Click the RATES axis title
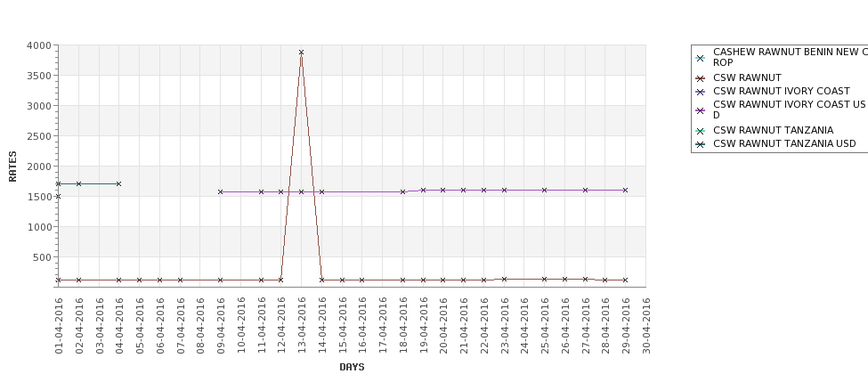868x382 pixels. 12,167
